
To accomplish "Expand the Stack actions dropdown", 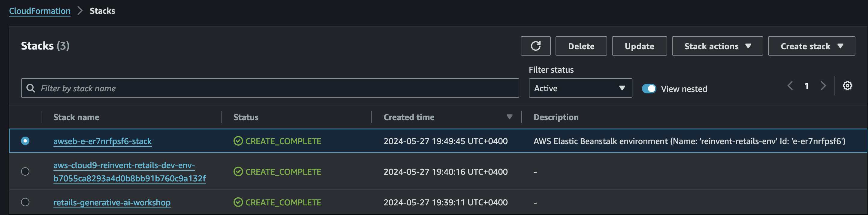I will pyautogui.click(x=717, y=46).
